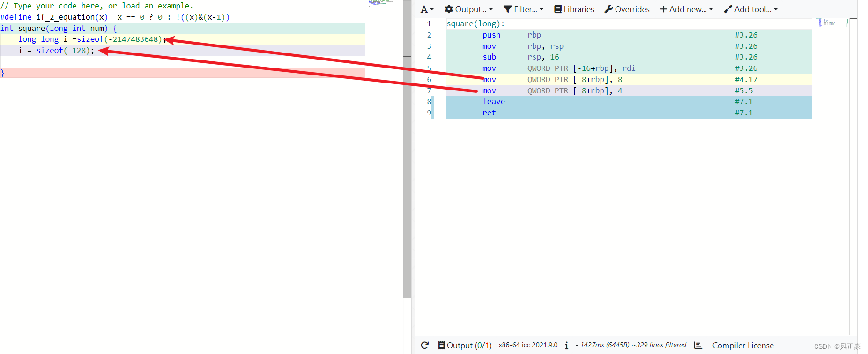868x354 pixels.
Task: Click the assembly pane minimap thumbnail
Action: [x=833, y=23]
